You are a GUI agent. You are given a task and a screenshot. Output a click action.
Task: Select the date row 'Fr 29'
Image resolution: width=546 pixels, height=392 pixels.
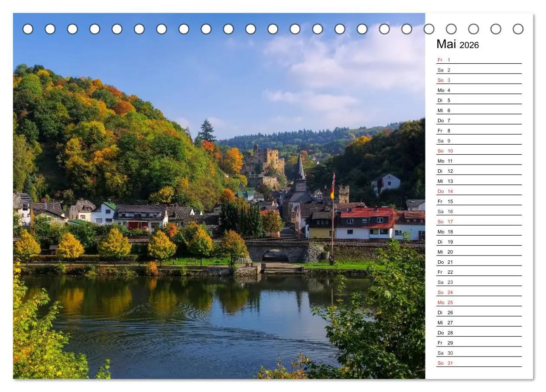point(479,343)
